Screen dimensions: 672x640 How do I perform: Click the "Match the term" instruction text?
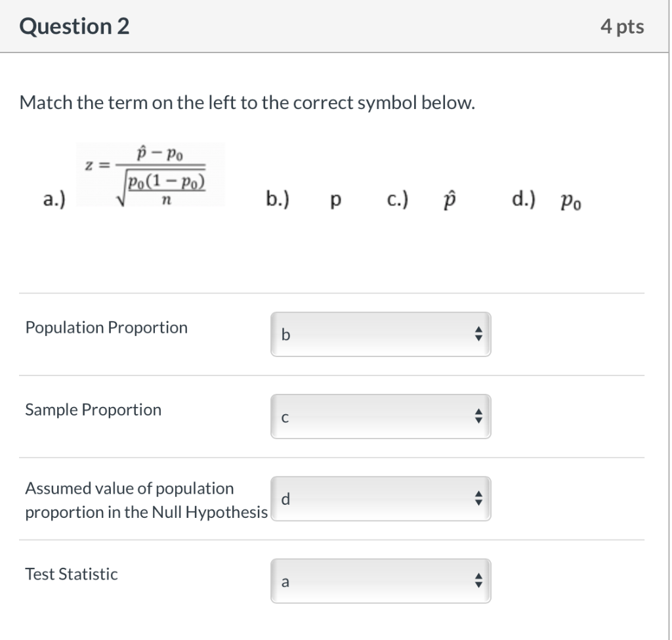tap(246, 102)
